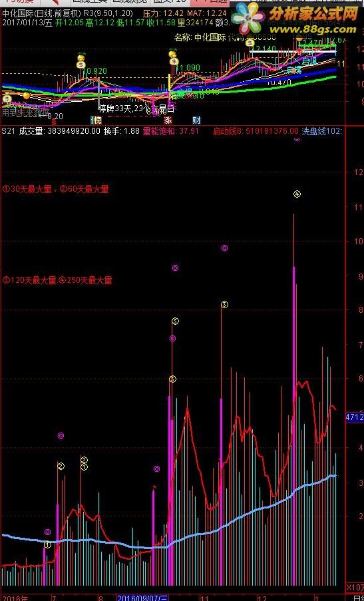Click the red S marker near 8.20

point(54,122)
